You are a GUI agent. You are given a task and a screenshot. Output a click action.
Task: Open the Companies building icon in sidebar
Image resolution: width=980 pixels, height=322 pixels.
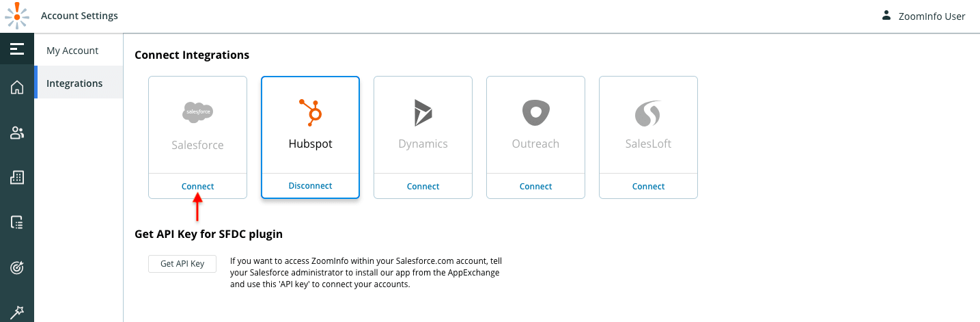pos(17,177)
